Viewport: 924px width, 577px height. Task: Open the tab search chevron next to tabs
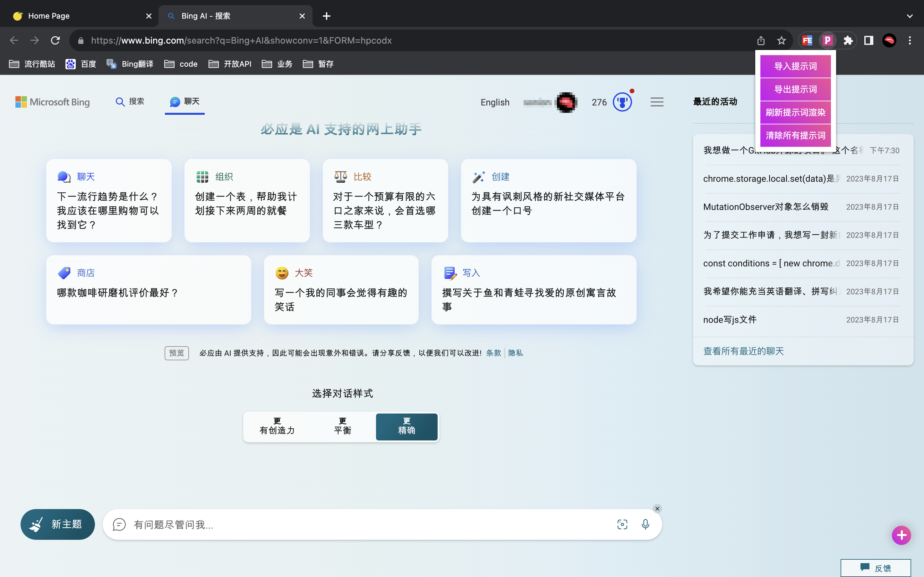[910, 16]
